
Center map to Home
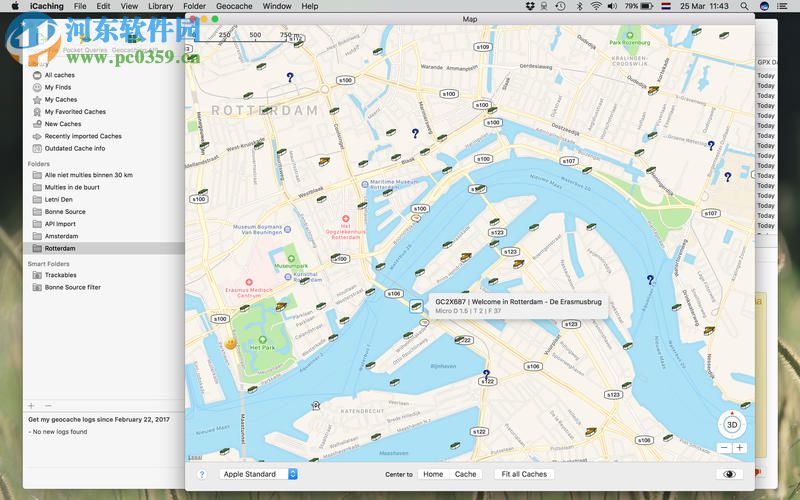433,474
